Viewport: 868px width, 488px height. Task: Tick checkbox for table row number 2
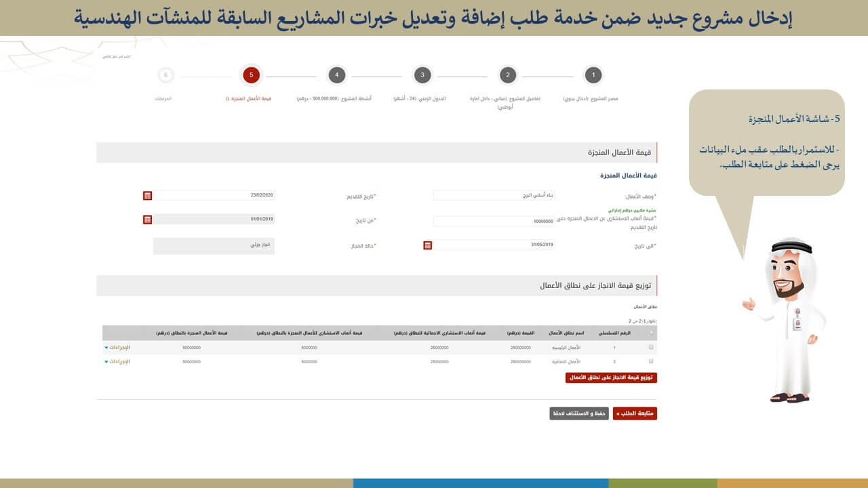coord(652,362)
